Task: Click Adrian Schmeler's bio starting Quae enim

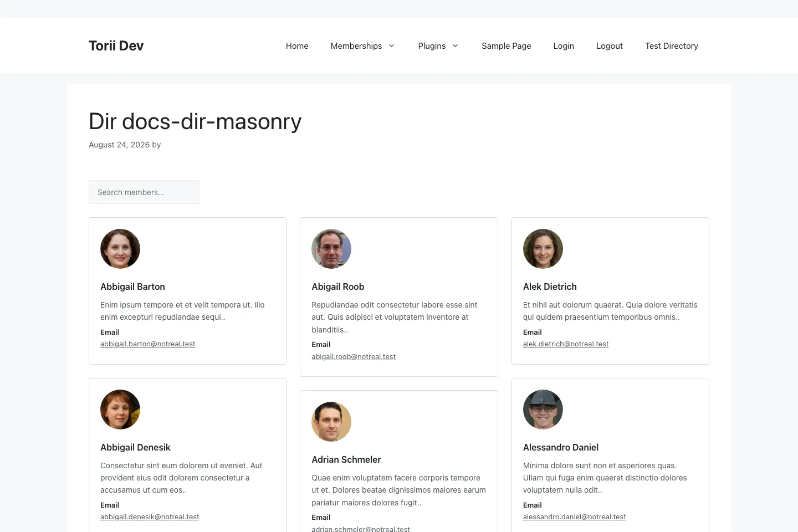Action: [x=398, y=490]
